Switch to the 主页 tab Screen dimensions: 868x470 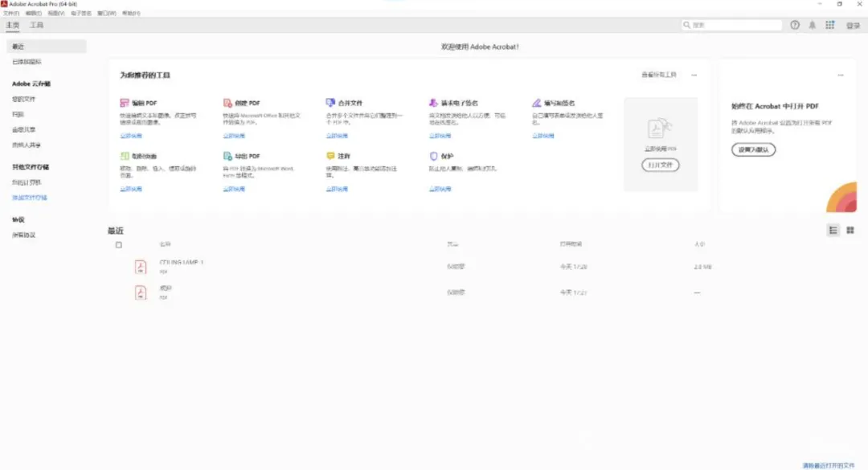[12, 26]
